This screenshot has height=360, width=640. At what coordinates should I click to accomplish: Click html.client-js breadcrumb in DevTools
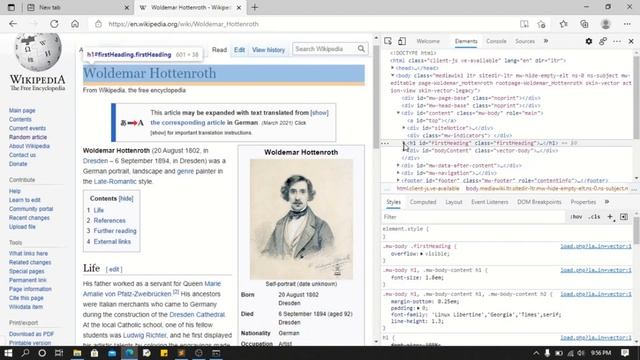tap(428, 189)
